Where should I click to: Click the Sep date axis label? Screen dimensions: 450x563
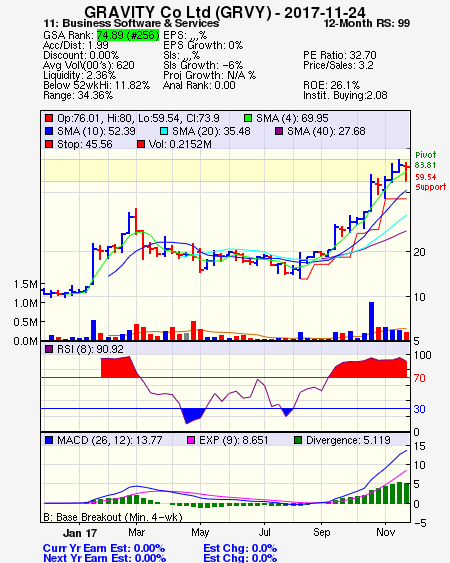(x=321, y=532)
